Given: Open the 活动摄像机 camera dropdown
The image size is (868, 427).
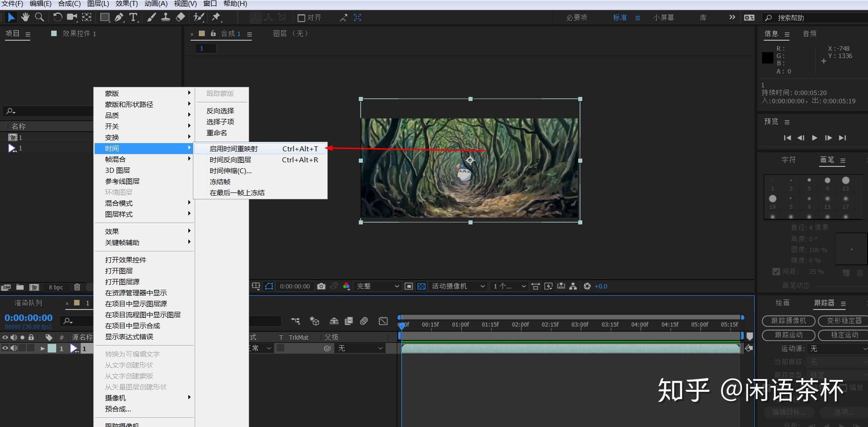Looking at the screenshot, I should 458,286.
